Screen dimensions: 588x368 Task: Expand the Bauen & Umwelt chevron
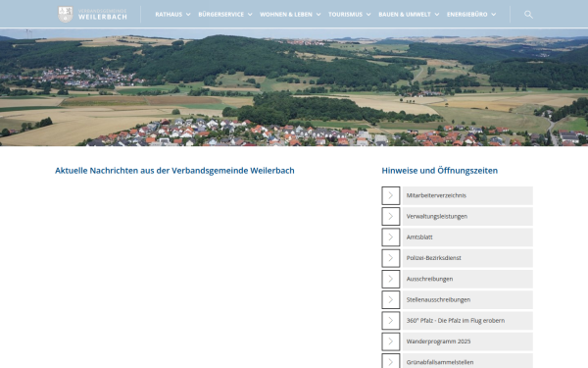click(x=437, y=15)
